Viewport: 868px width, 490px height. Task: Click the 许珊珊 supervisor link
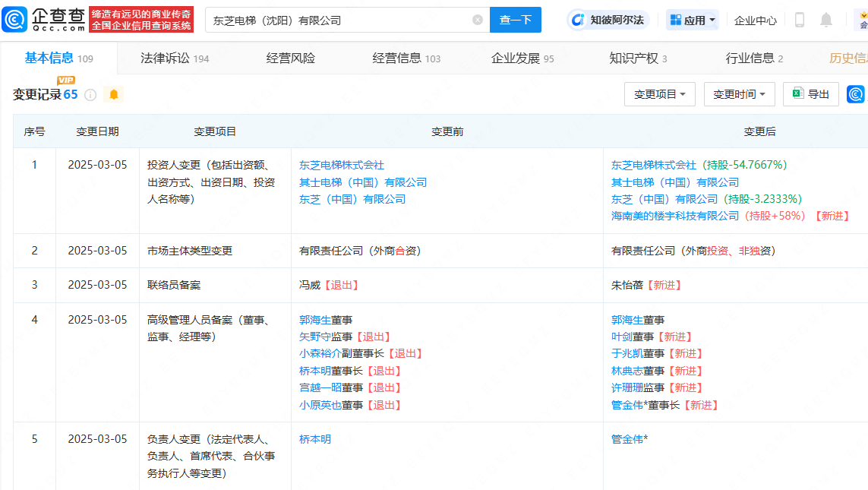[x=627, y=387]
